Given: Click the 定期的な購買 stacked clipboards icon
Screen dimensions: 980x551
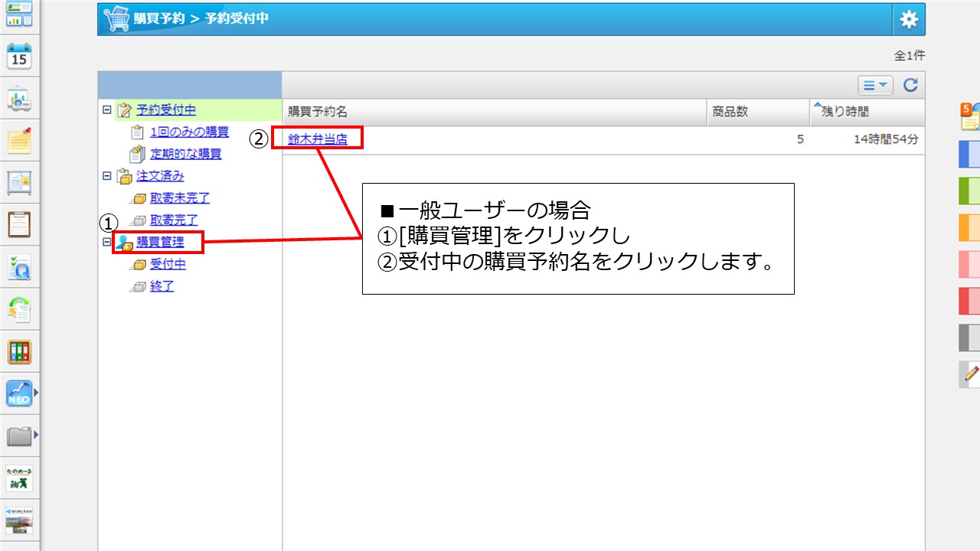Looking at the screenshot, I should pyautogui.click(x=137, y=155).
